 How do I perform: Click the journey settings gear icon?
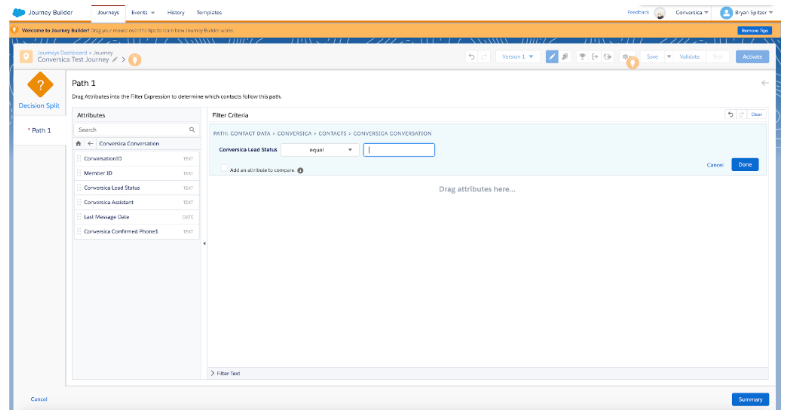point(625,57)
